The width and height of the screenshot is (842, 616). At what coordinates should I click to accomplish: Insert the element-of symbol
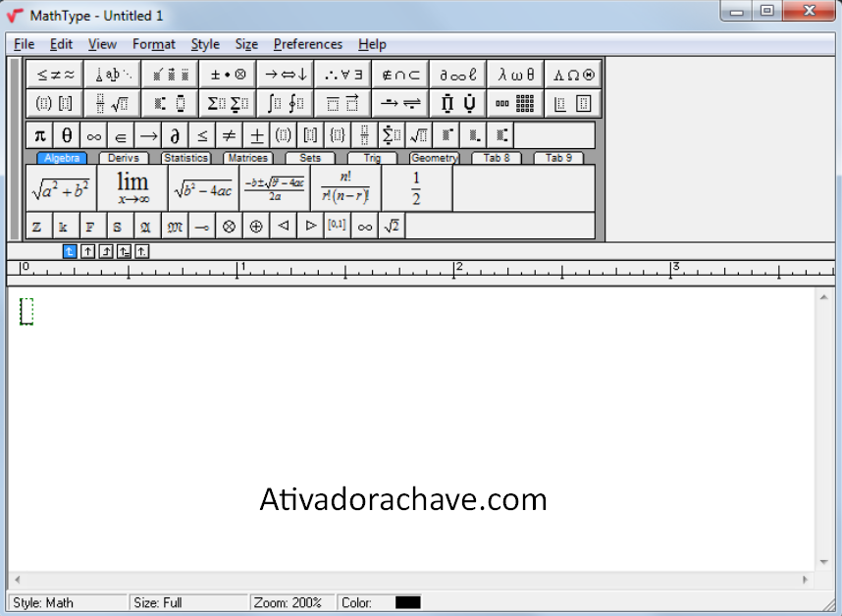[120, 134]
